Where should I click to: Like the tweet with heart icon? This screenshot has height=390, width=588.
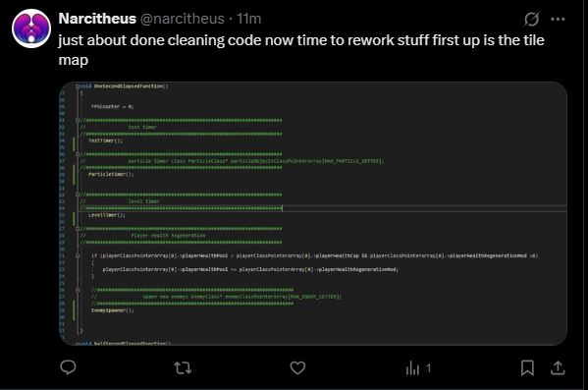coord(297,367)
